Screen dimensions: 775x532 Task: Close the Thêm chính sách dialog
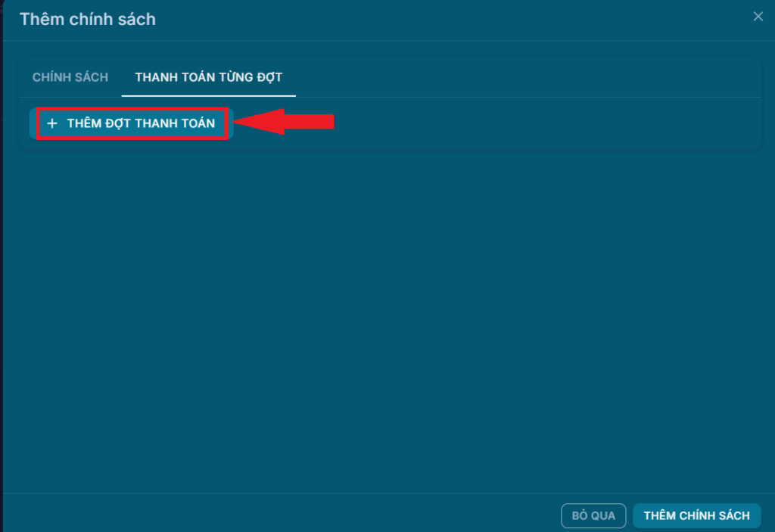coord(758,17)
